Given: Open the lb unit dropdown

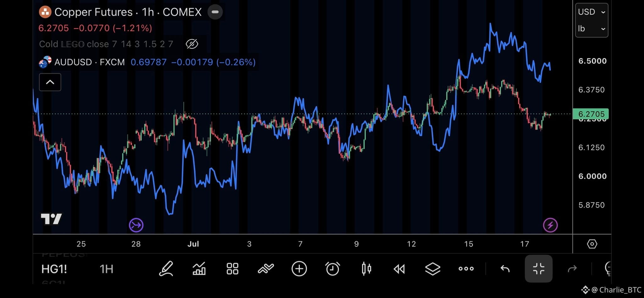Looking at the screenshot, I should click(x=591, y=29).
